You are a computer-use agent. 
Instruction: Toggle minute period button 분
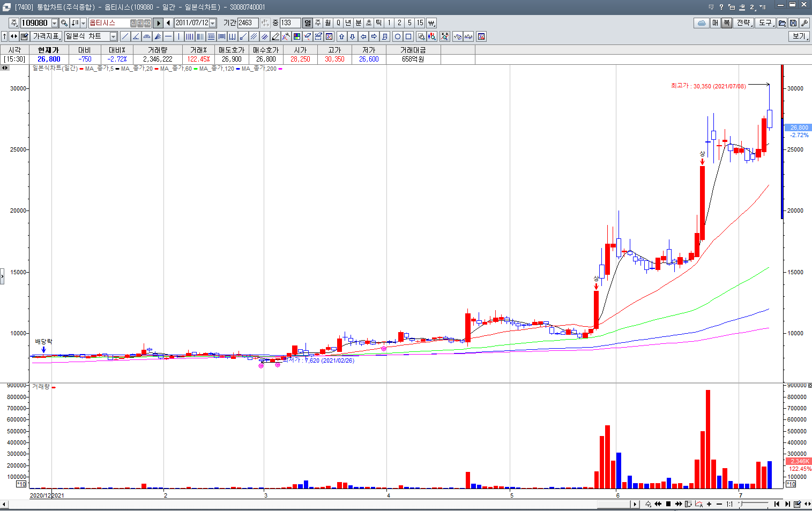[358, 23]
